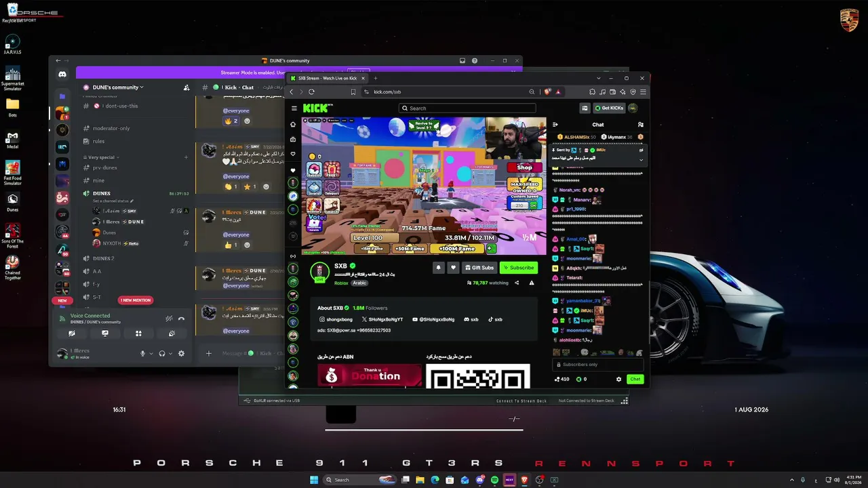Open a new browser tab
The height and width of the screenshot is (488, 868).
click(375, 78)
